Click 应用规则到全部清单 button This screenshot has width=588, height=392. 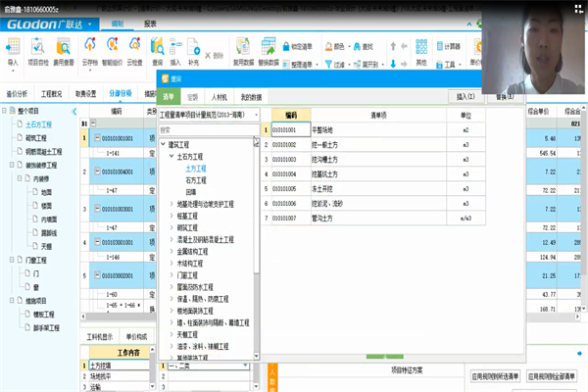pos(551,376)
